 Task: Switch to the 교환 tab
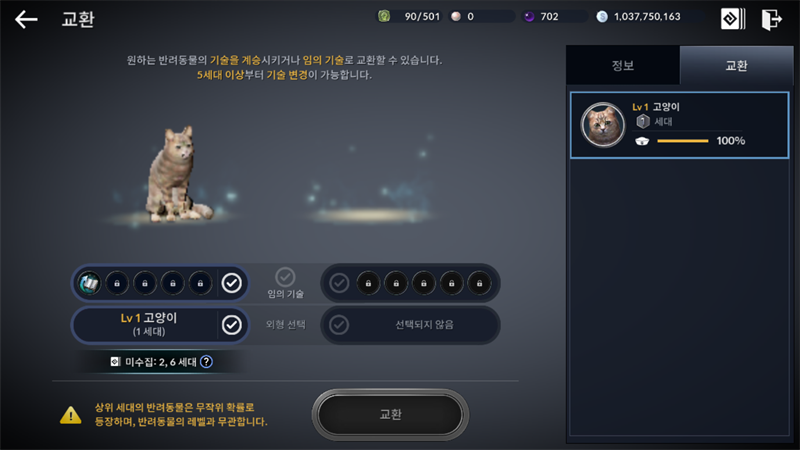736,65
